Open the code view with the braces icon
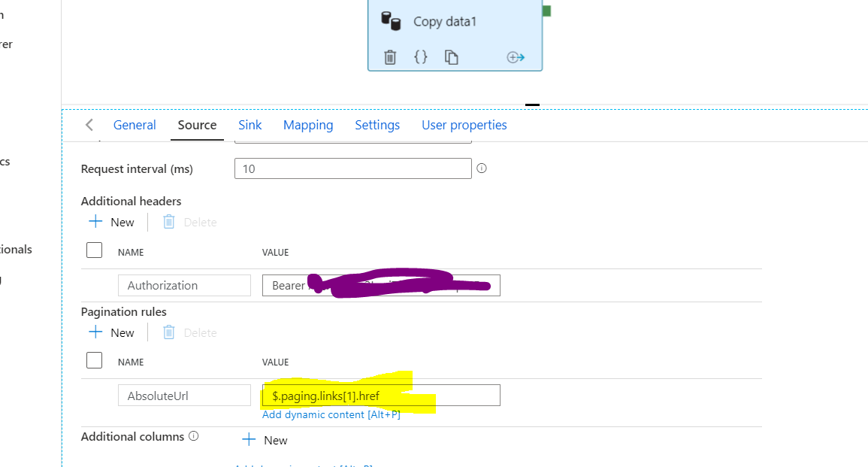Screen dimensions: 868x467 (x=421, y=56)
